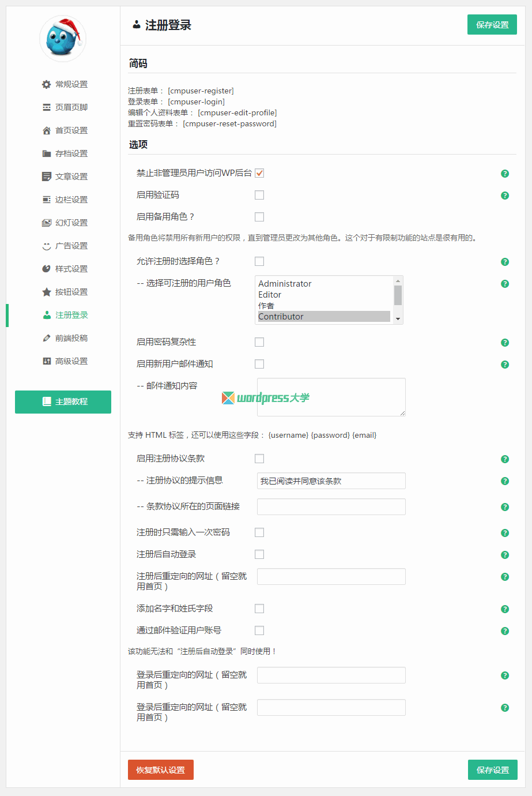
Task: Click 注册协议的提示信息 input field
Action: (331, 481)
